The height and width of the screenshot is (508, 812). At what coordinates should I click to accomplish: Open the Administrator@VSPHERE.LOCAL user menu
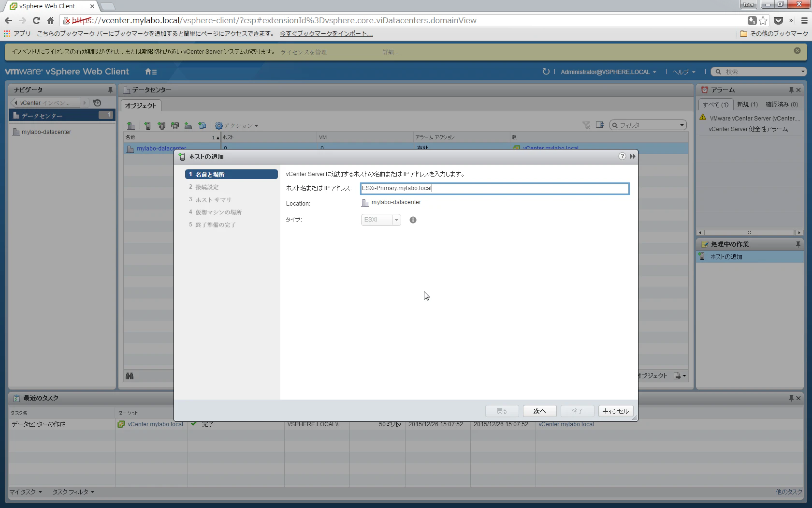click(609, 72)
